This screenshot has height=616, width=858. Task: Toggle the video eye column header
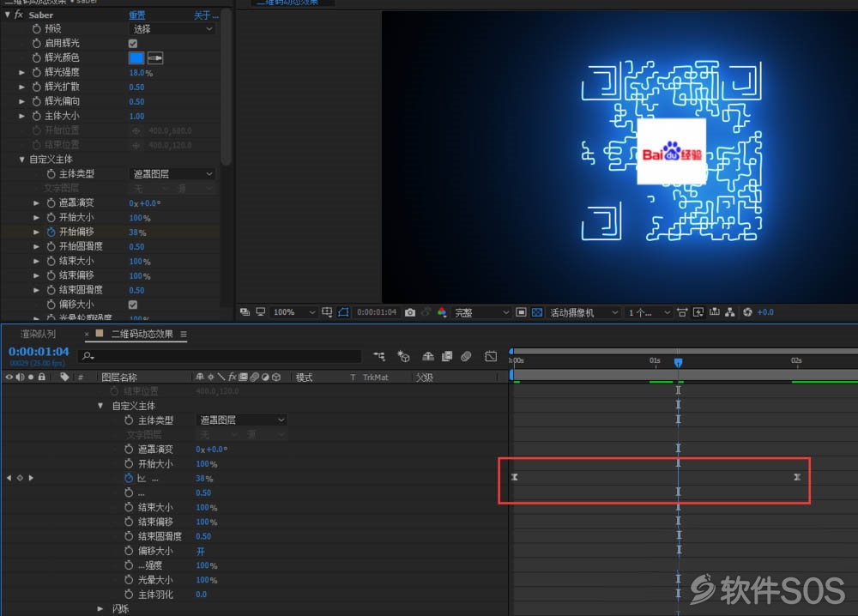(x=9, y=377)
